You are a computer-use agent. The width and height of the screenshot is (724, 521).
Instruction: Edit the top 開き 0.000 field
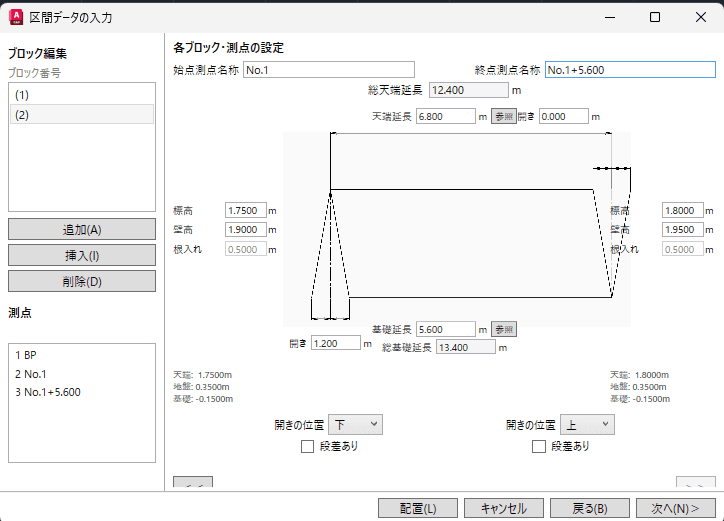click(x=564, y=116)
